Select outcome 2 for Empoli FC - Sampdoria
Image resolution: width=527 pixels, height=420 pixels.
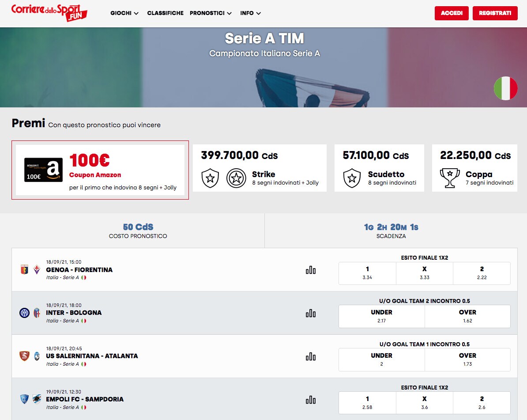pyautogui.click(x=482, y=403)
